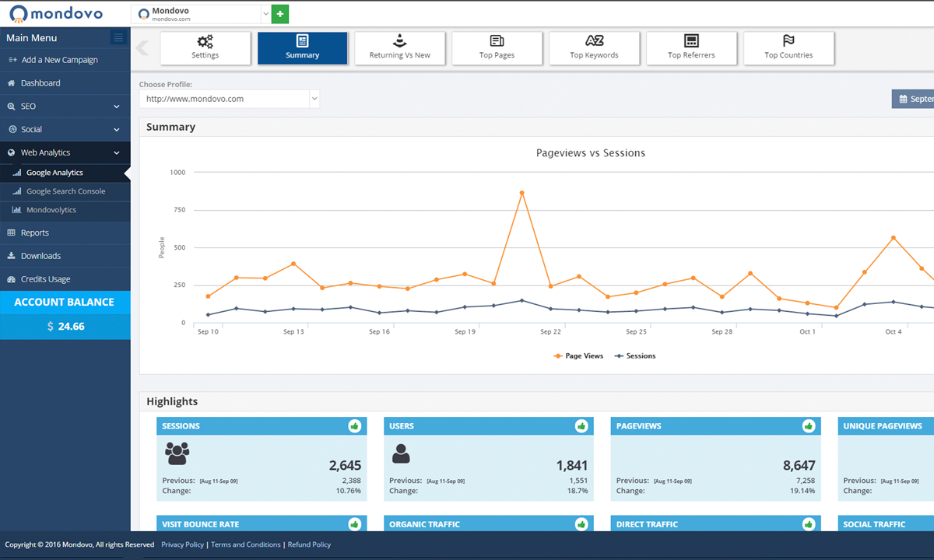Click the thumbs-up icon on Organic Traffic card
This screenshot has height=560, width=934.
(581, 524)
